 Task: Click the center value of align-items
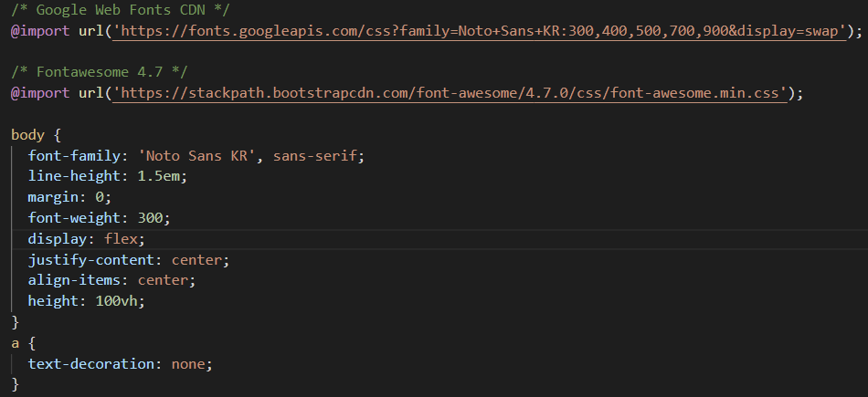click(x=163, y=280)
